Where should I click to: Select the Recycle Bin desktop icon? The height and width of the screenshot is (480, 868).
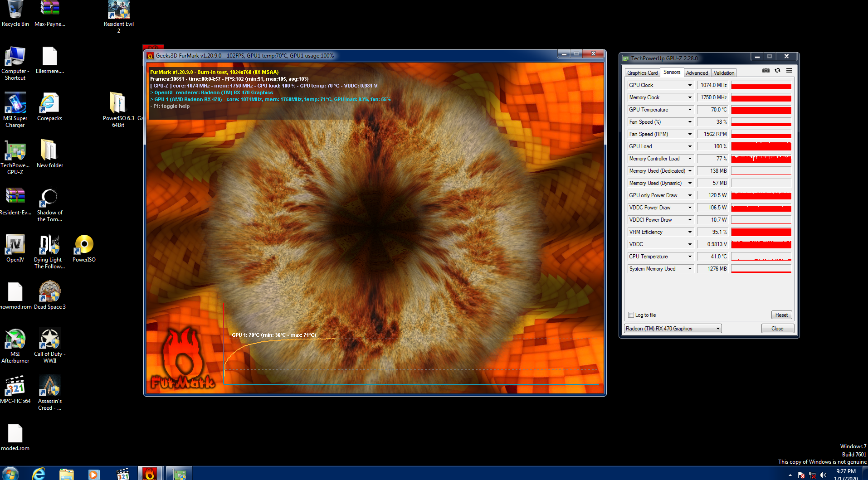tap(15, 14)
